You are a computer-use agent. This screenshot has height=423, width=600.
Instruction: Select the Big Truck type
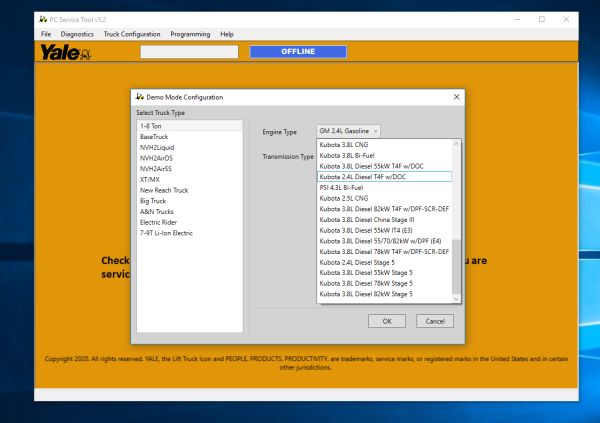(190, 201)
